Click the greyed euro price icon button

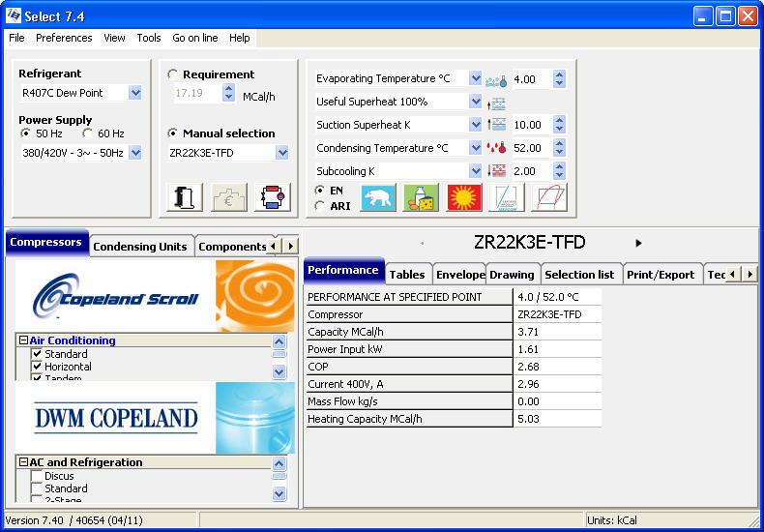(229, 197)
